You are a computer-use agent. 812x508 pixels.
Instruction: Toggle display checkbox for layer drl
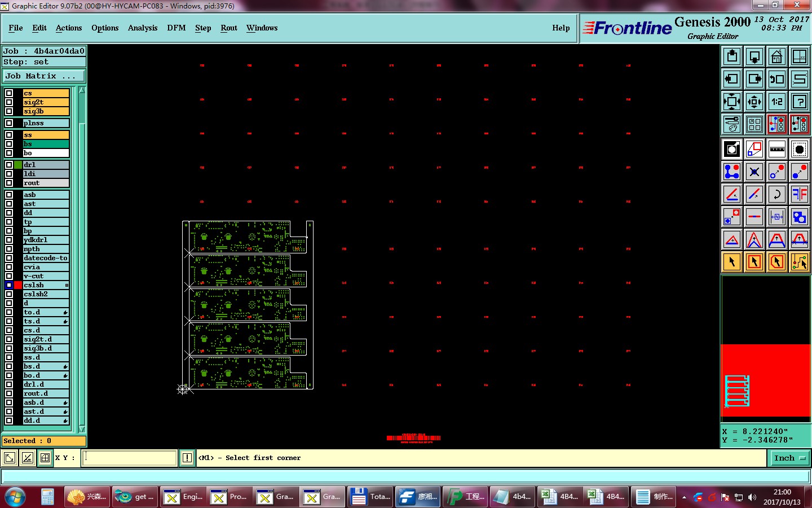coord(9,165)
